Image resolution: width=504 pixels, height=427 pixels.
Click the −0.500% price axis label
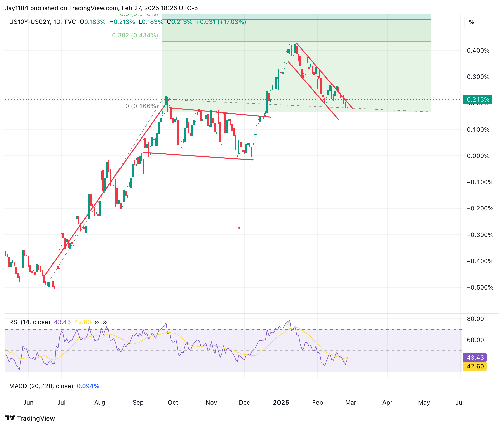click(480, 287)
